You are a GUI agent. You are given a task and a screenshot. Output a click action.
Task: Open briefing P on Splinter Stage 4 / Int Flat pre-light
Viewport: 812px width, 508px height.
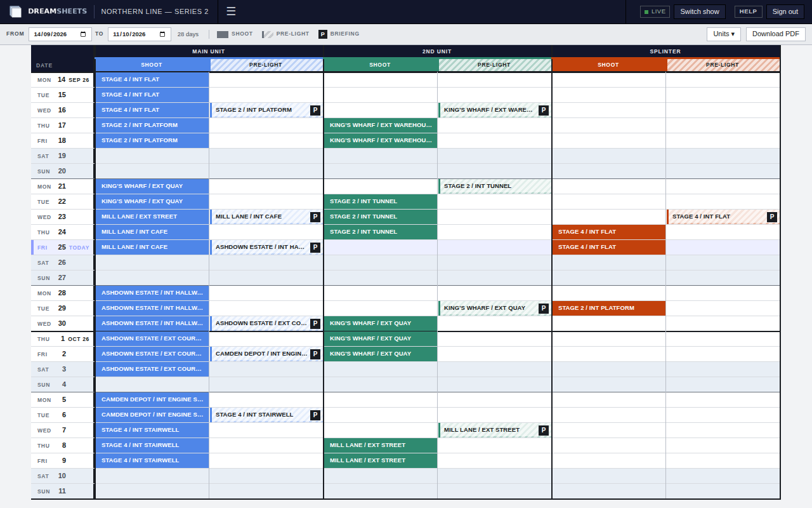(x=772, y=217)
